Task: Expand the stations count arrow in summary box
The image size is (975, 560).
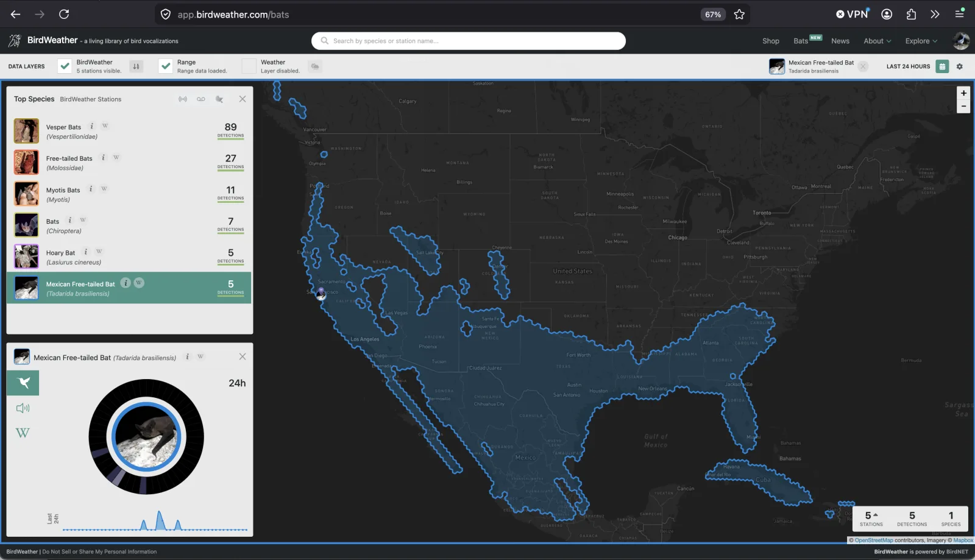Action: (x=876, y=515)
